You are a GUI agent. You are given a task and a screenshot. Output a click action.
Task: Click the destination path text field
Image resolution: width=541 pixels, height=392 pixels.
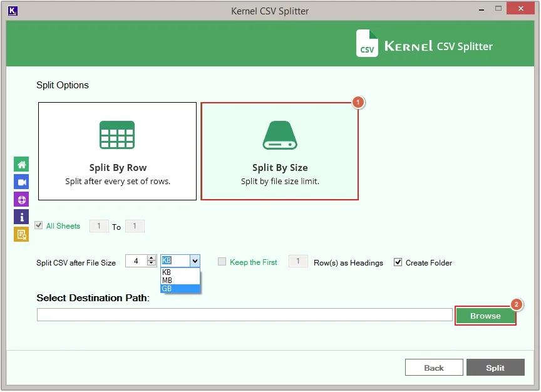click(245, 315)
